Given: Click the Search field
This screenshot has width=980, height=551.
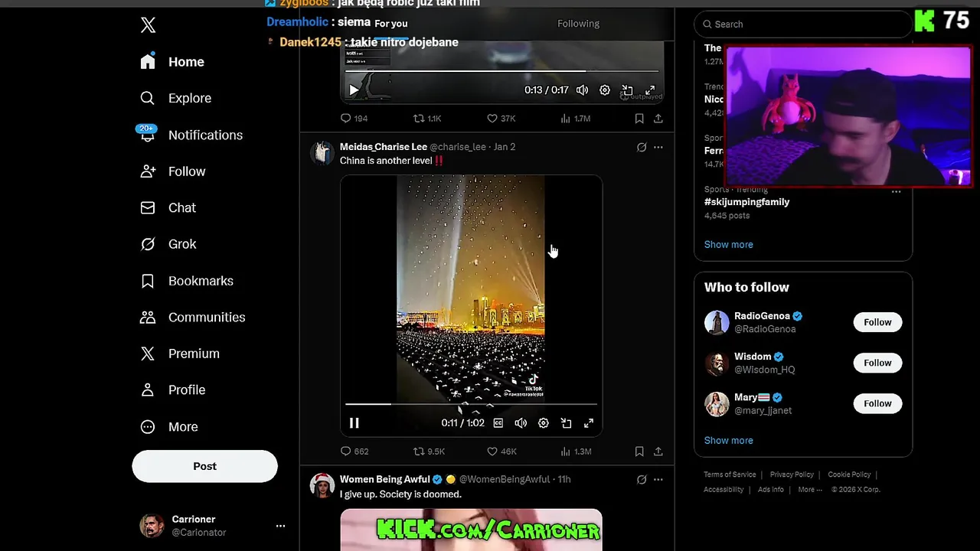Looking at the screenshot, I should [802, 24].
